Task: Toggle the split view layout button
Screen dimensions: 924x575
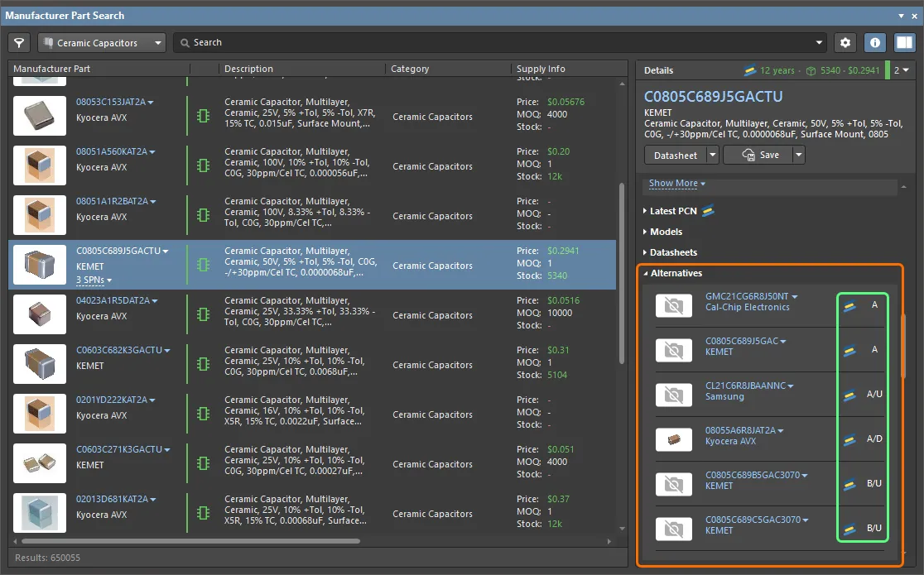Action: click(905, 42)
